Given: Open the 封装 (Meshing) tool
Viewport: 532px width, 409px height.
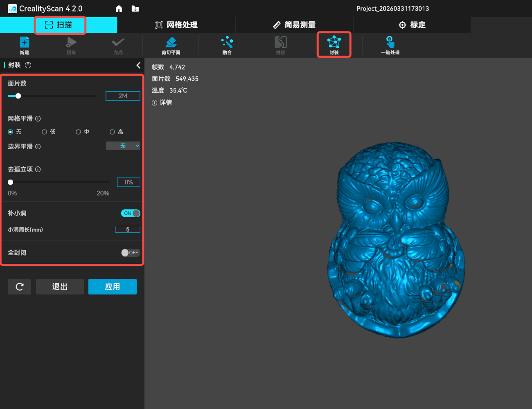Looking at the screenshot, I should pos(334,45).
